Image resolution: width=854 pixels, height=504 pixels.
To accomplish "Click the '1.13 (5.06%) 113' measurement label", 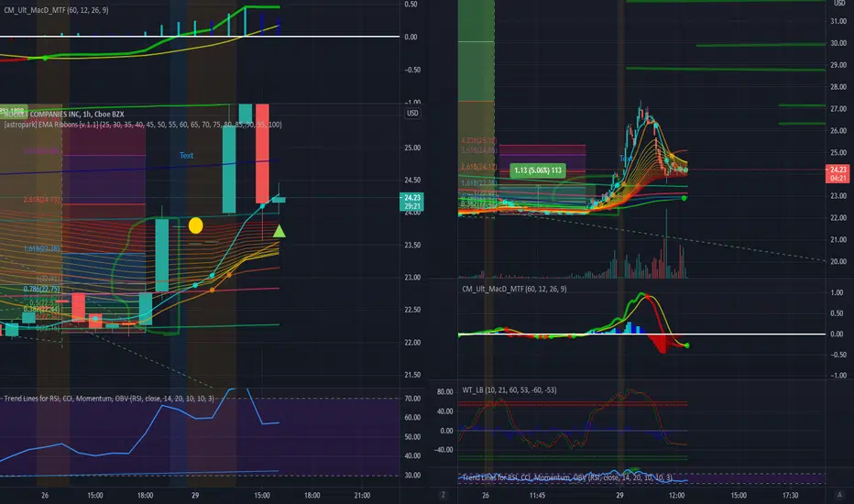I will tap(538, 170).
